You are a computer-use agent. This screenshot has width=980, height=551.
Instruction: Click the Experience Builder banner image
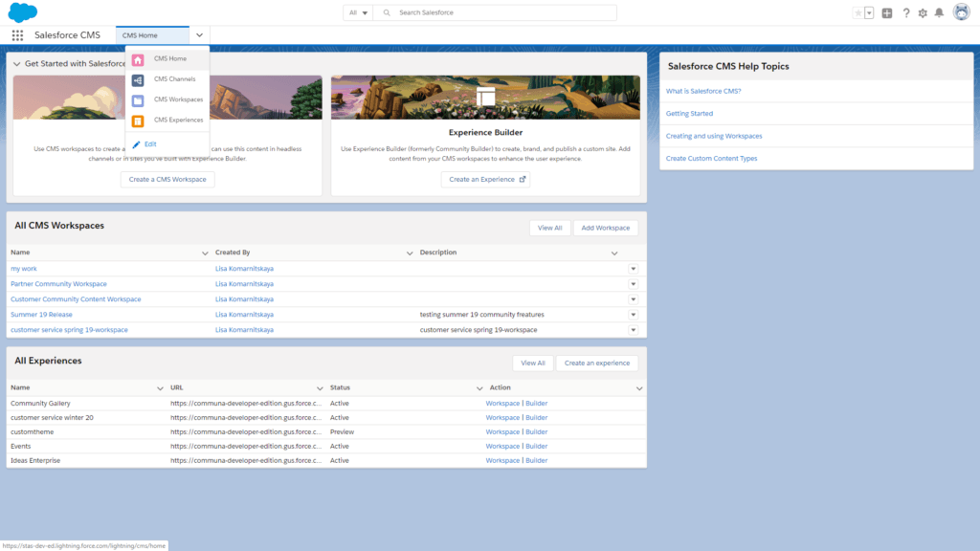485,98
